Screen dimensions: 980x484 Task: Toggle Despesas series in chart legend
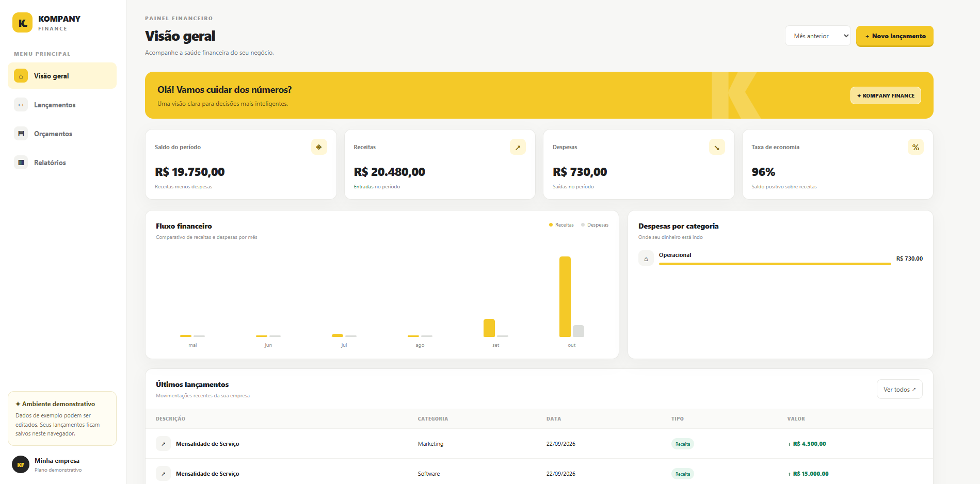[595, 225]
